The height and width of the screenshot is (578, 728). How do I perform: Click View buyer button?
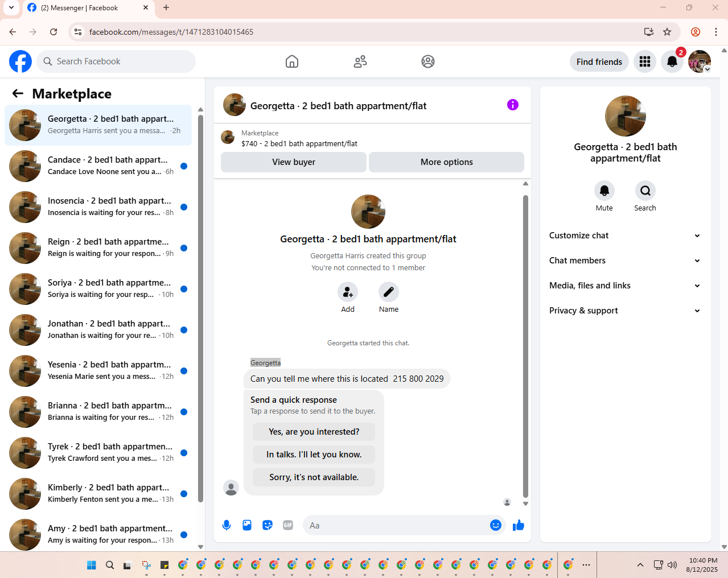click(294, 162)
